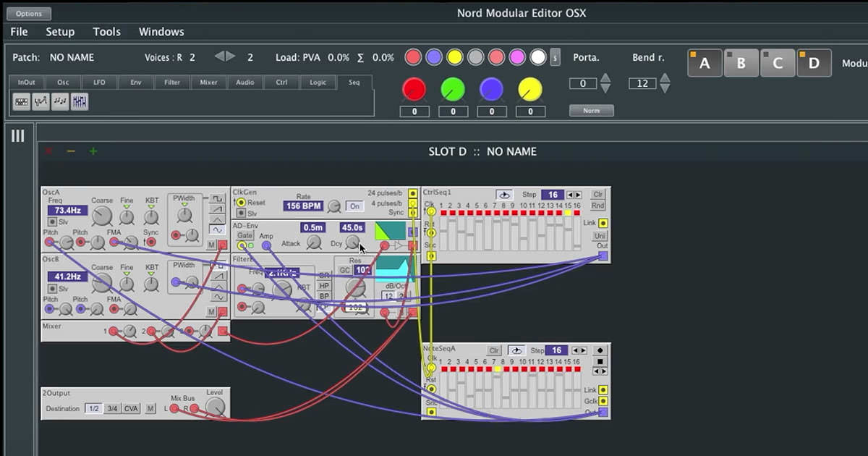Screen dimensions: 868x456
Task: Click the CtrlSeq1 Rnd button
Action: tap(598, 206)
